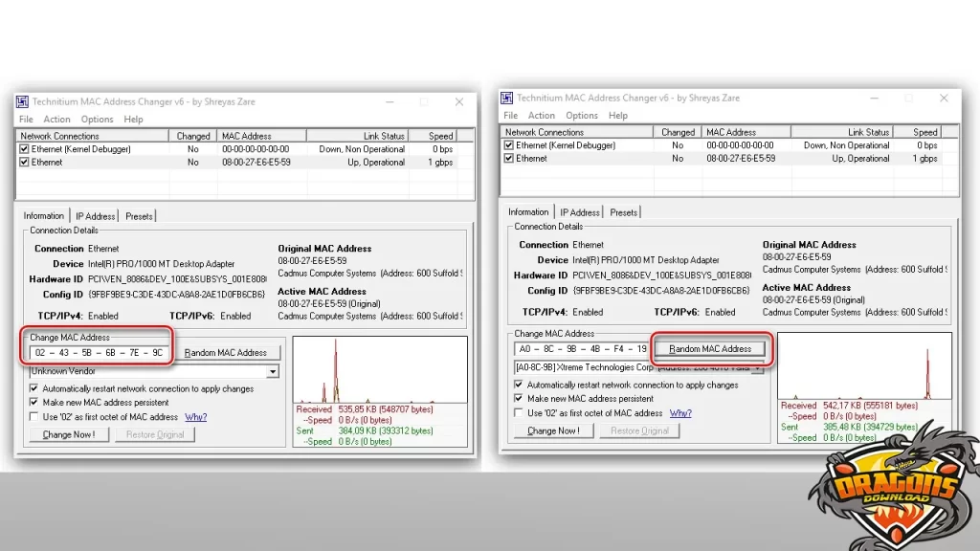The width and height of the screenshot is (980, 551).
Task: Click the Change Now! button in the left window
Action: coord(68,434)
